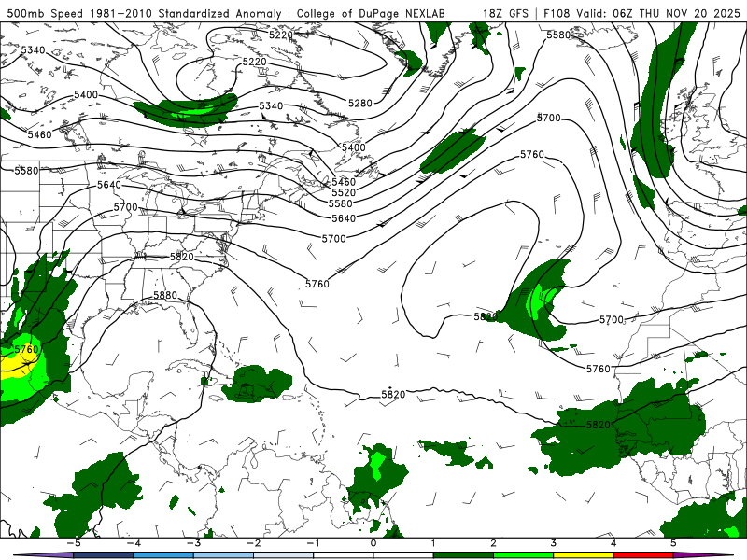Click the colorbar tick label '1'
The image size is (747, 560).
pos(433,543)
